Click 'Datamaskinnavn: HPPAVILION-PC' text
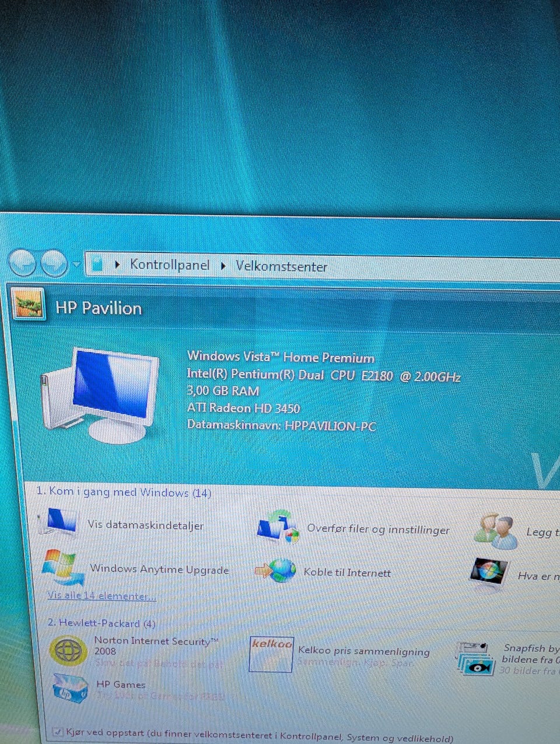This screenshot has width=560, height=744. click(281, 425)
